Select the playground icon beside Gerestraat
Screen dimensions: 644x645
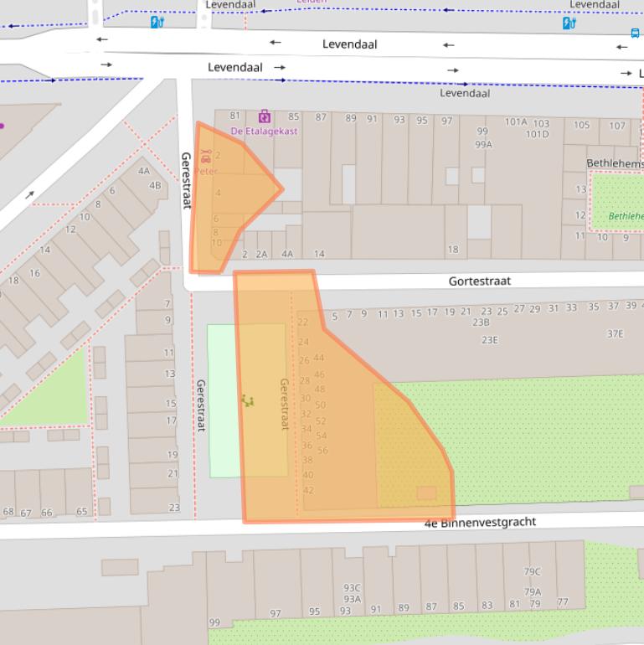[x=247, y=400]
